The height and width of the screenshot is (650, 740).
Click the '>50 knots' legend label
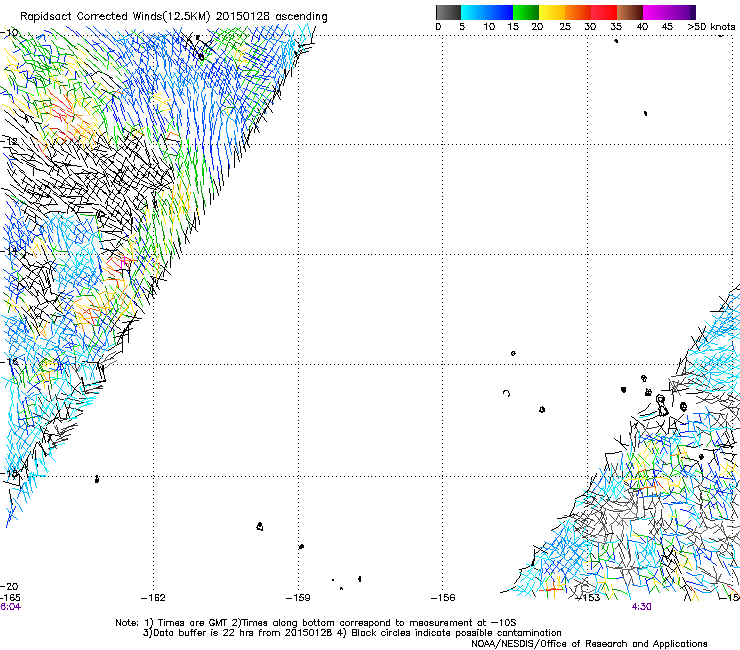point(711,27)
